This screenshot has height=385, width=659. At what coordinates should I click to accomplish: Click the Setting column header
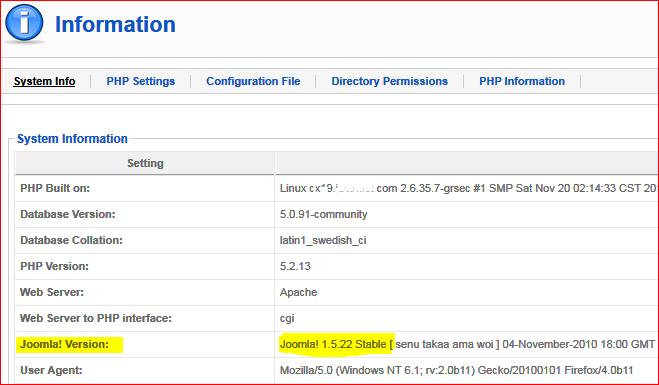point(145,163)
